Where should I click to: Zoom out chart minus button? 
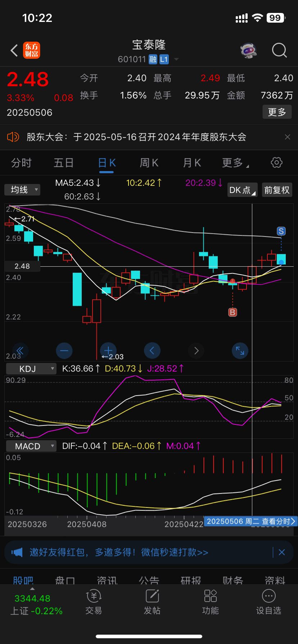(x=64, y=350)
